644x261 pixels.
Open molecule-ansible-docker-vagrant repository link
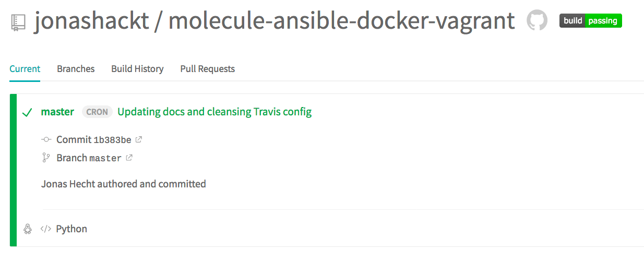point(342,21)
